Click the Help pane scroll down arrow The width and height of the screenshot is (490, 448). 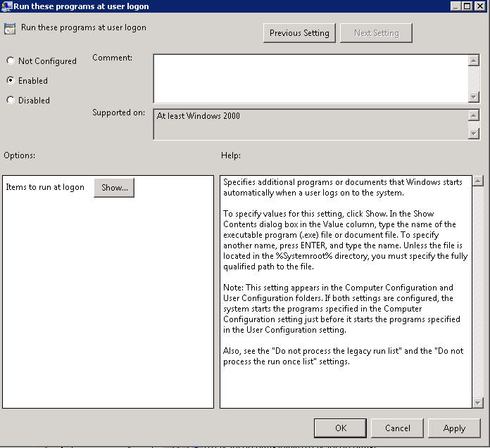(x=478, y=402)
